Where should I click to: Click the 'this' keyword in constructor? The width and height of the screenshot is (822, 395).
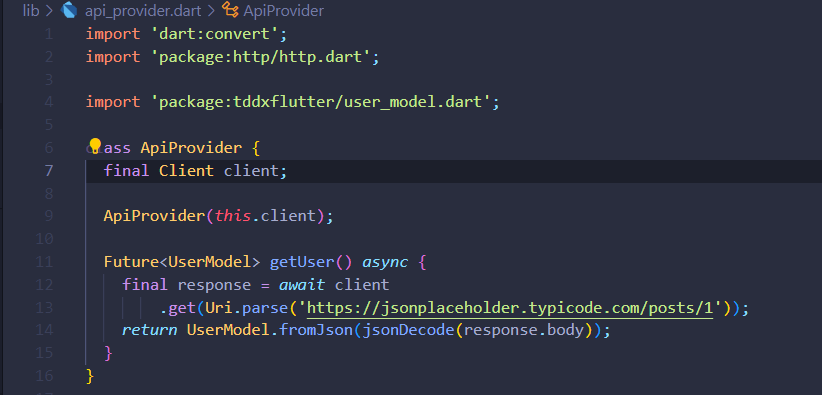232,216
